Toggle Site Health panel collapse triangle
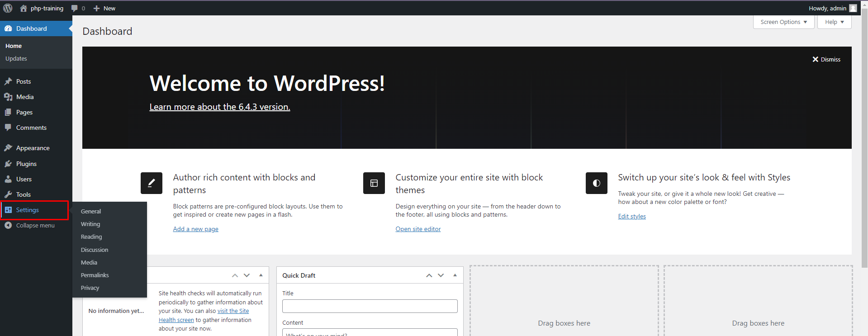 pos(261,275)
